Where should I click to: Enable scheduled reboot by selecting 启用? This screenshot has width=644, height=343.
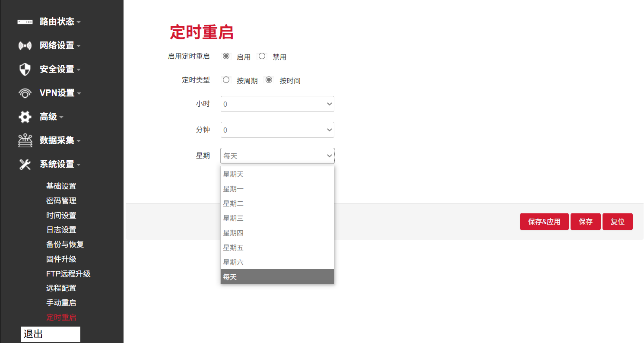tap(226, 56)
